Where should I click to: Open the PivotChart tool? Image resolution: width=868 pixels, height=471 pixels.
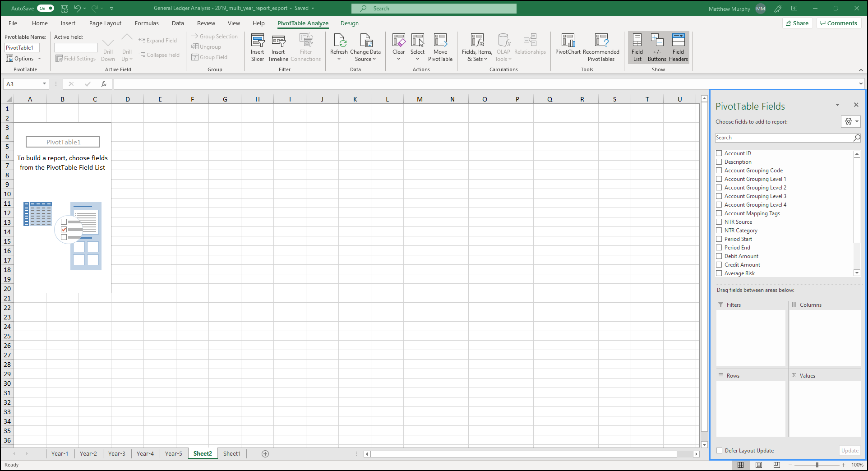coord(568,47)
